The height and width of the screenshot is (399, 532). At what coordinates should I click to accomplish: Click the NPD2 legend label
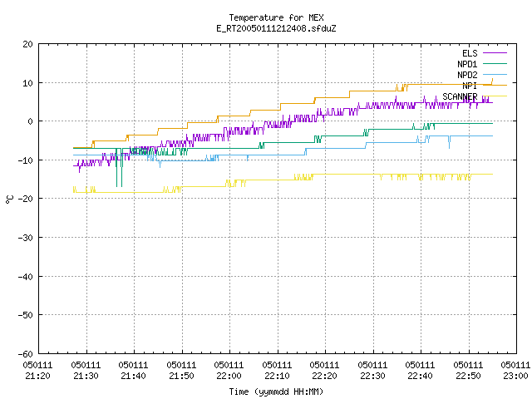click(467, 75)
